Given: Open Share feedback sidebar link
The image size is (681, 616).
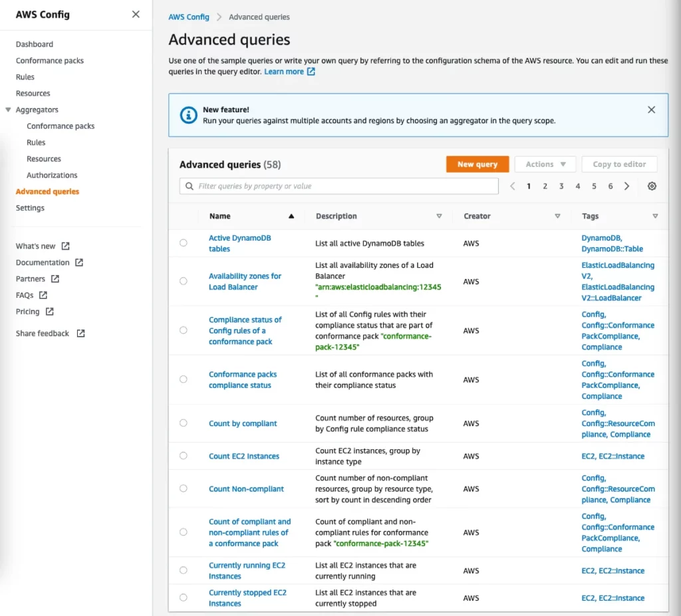Looking at the screenshot, I should [42, 334].
